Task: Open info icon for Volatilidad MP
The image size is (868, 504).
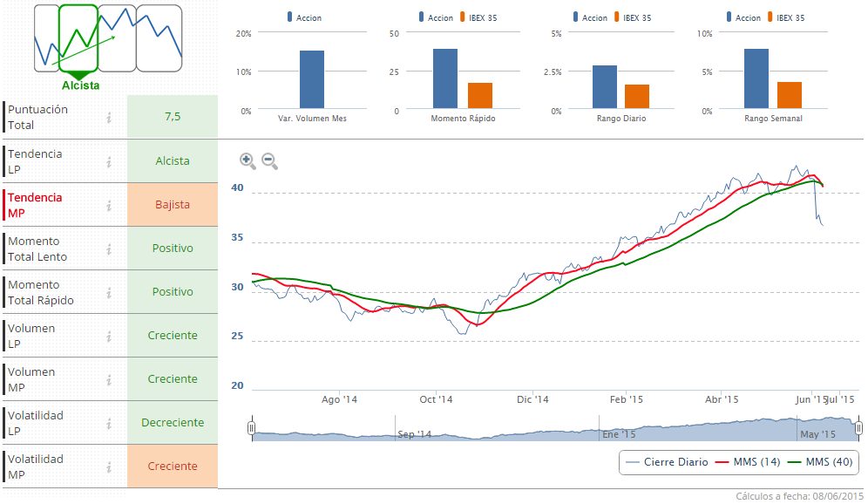Action: click(110, 467)
